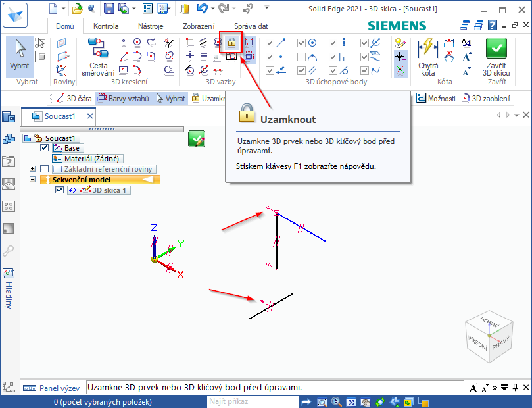Image resolution: width=532 pixels, height=408 pixels.
Task: Activate the Chytrá kóta dimension tool
Action: (x=428, y=55)
